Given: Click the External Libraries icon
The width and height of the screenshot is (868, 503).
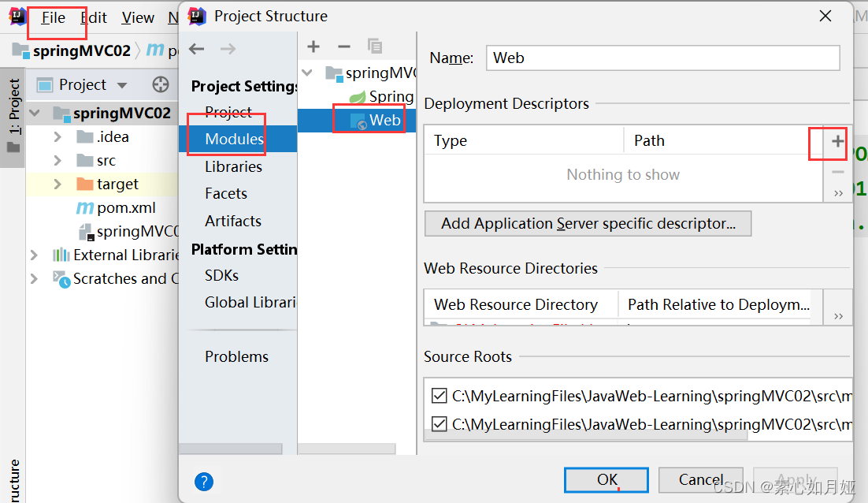Looking at the screenshot, I should 61,255.
